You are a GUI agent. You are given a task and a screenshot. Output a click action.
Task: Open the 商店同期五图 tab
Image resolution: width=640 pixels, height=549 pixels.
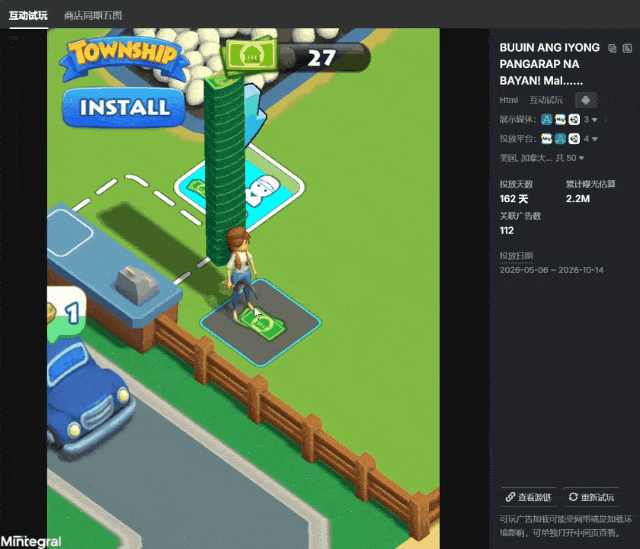[x=93, y=16]
